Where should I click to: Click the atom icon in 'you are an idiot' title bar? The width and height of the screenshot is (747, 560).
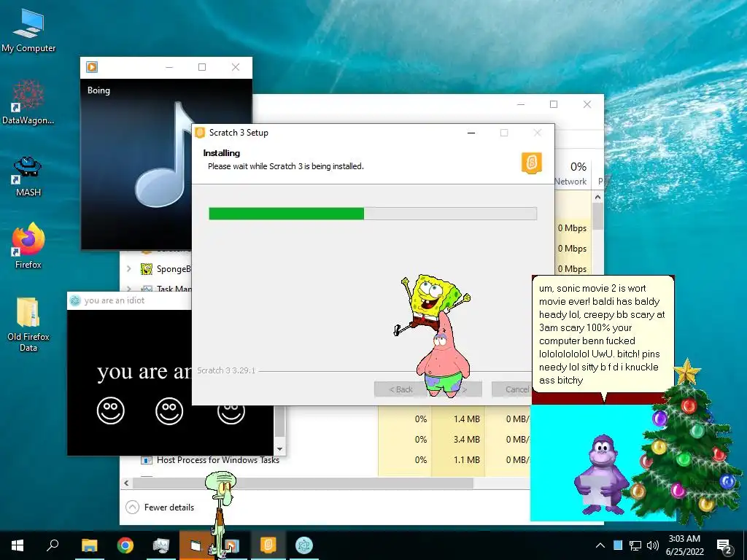pos(75,300)
